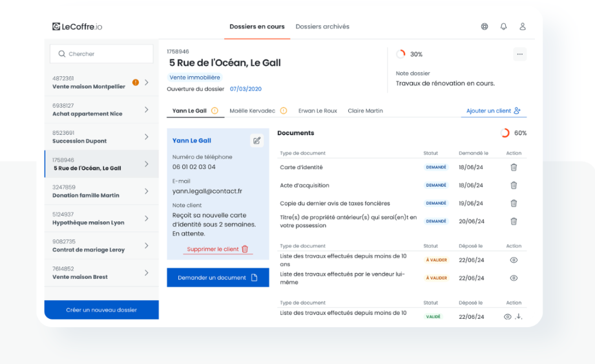This screenshot has height=364, width=595.
Task: Expand Vente maison Montpellier dossier chevron
Action: (147, 82)
